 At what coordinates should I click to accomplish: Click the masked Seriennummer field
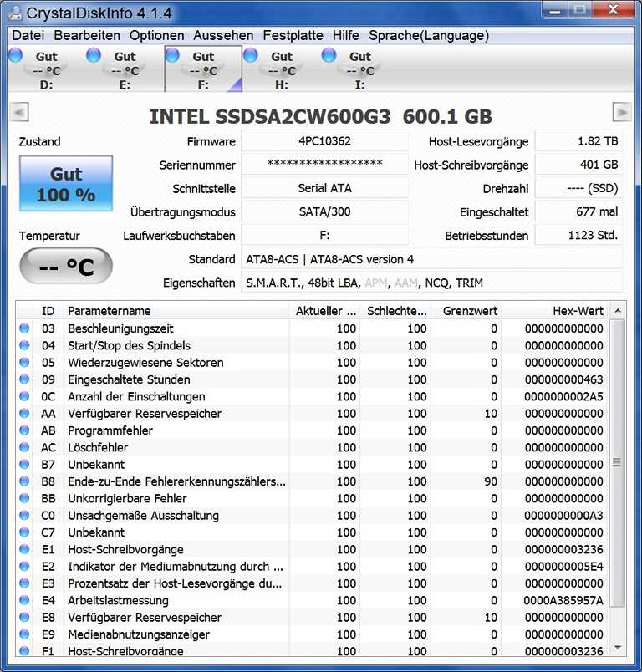coord(325,165)
